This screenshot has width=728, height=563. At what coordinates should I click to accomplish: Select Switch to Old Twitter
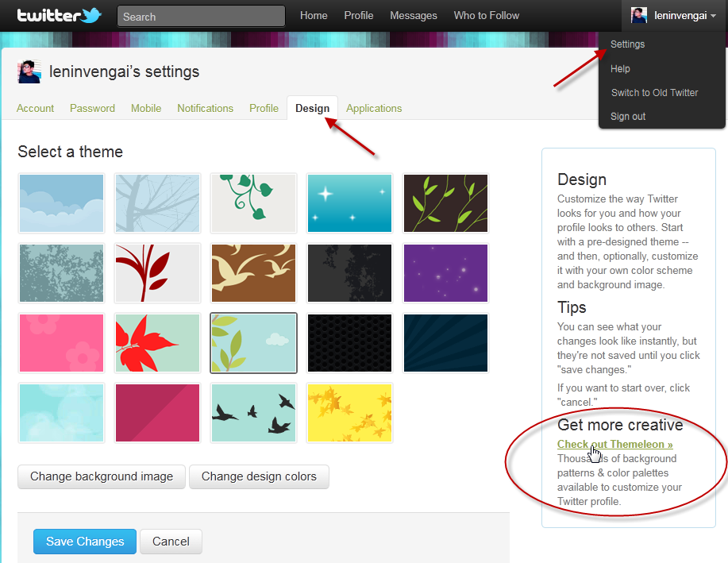pyautogui.click(x=655, y=92)
